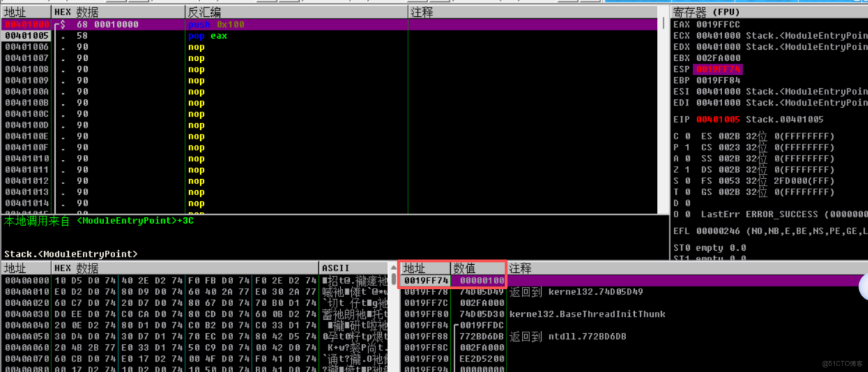Select stack row with value 74D05D49
The height and width of the screenshot is (372, 868).
point(482,291)
